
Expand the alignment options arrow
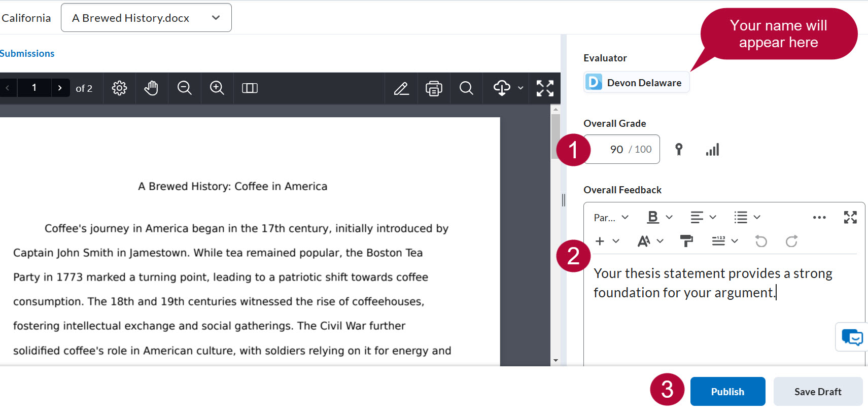pyautogui.click(x=713, y=217)
